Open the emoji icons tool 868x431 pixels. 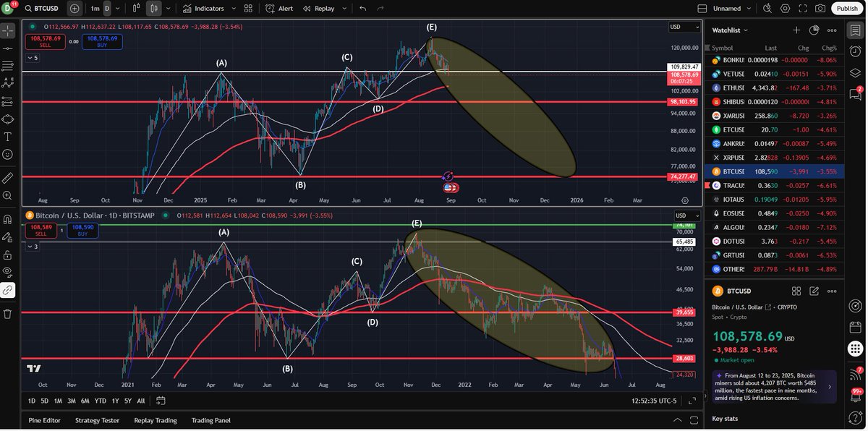(x=7, y=154)
